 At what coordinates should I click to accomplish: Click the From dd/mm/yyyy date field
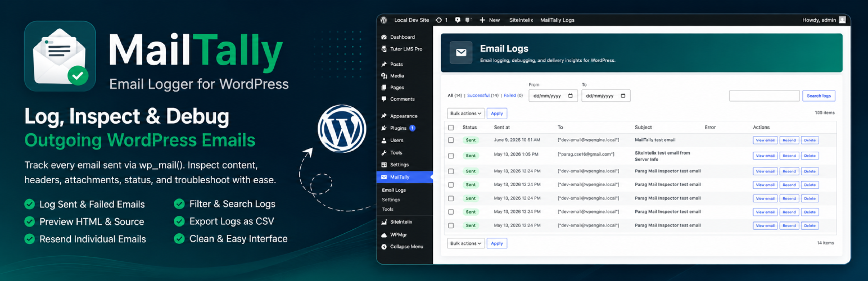click(553, 96)
